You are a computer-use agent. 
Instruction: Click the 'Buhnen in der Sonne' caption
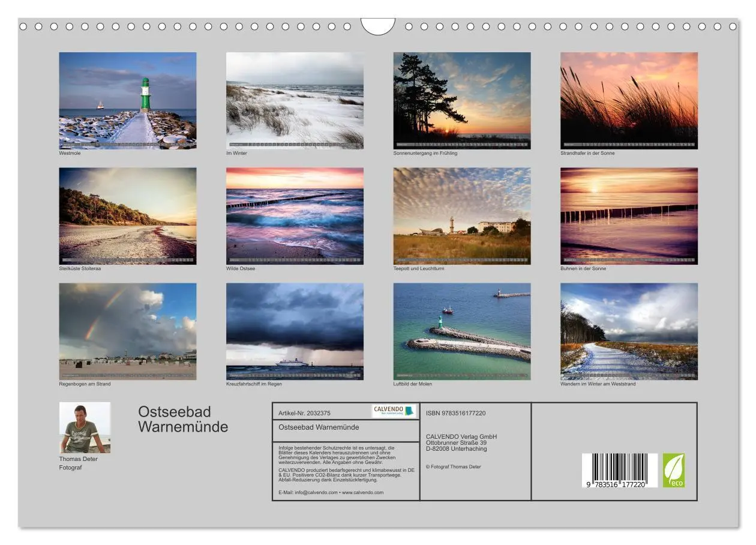coord(583,268)
